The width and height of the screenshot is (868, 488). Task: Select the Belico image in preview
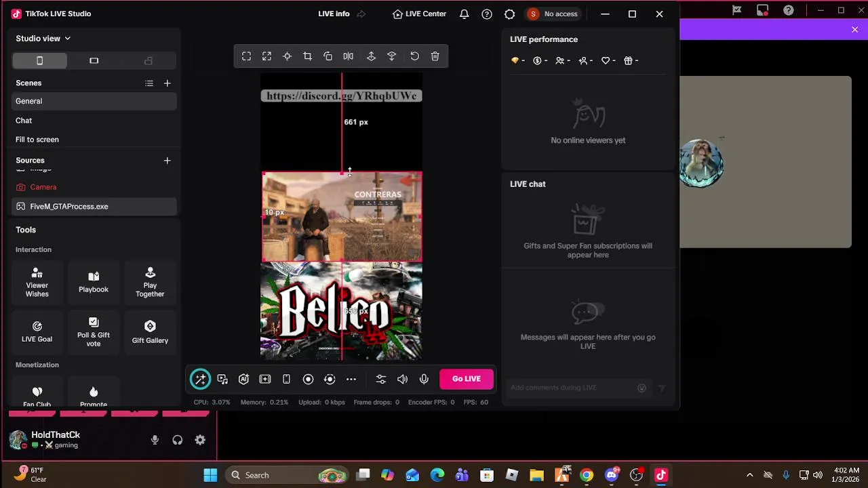341,311
